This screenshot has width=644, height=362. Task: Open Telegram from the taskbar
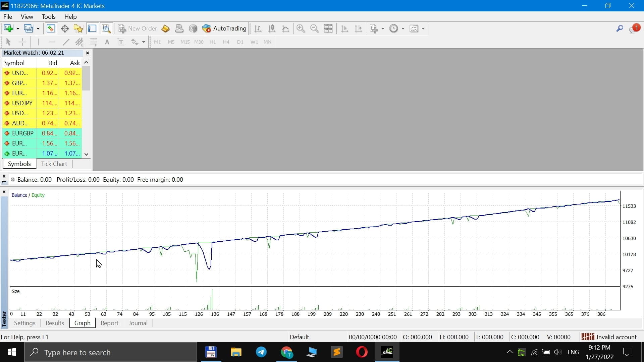tap(261, 352)
